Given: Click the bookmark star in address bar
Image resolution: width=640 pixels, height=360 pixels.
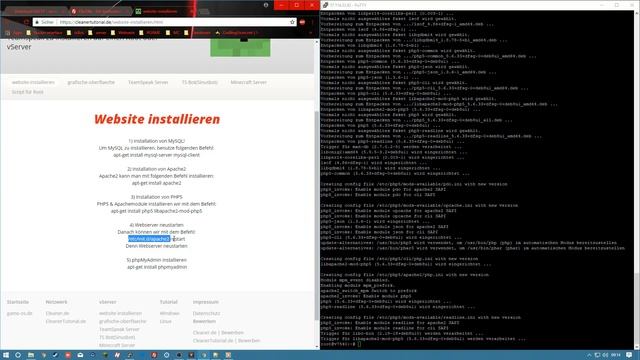Looking at the screenshot, I should coord(292,22).
